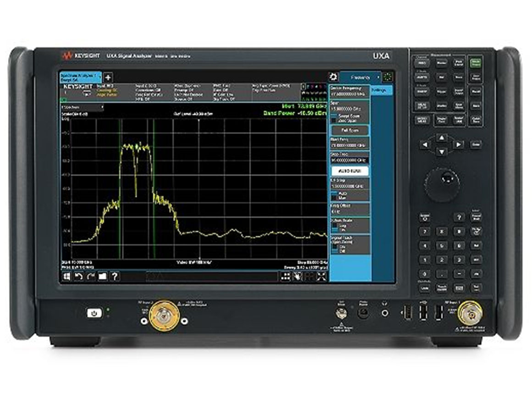Screen dimensions: 532x399
Task: Click the hardware Help question mark key
Action: pos(459,217)
